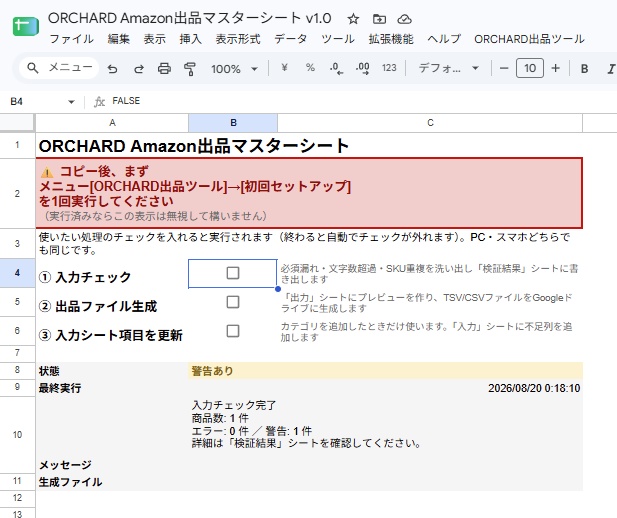Select the 入力チェック完了 message cell

385,435
